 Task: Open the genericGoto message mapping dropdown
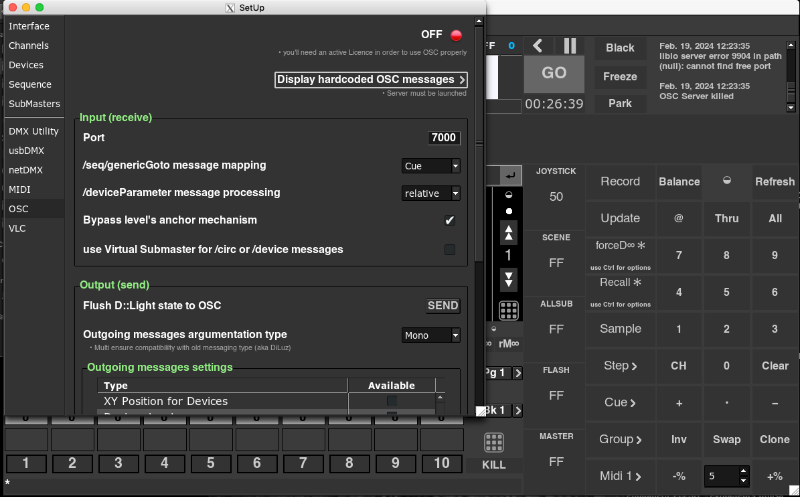coord(431,166)
